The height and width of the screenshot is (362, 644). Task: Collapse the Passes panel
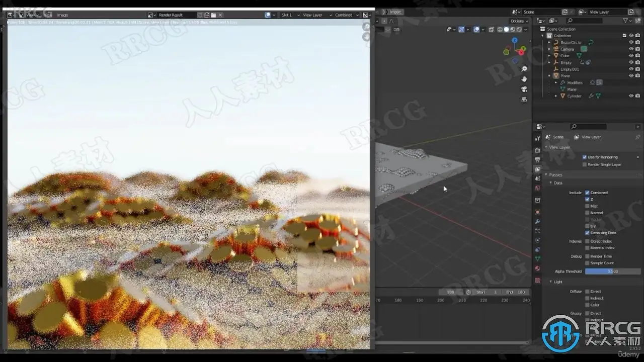546,174
